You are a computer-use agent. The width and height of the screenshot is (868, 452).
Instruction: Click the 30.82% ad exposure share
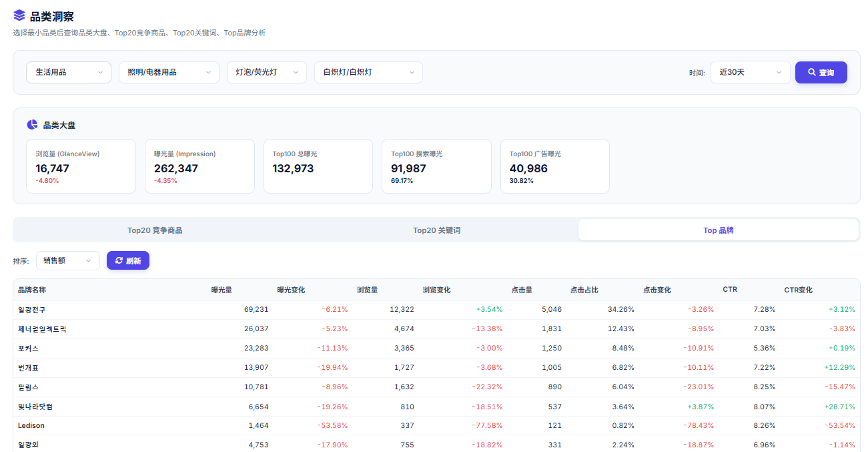point(521,181)
